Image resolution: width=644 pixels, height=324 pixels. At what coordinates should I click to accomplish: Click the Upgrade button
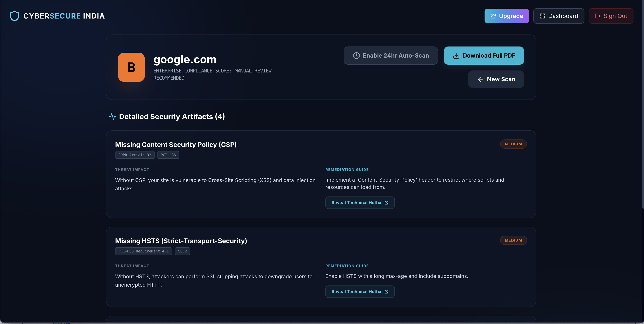click(507, 16)
